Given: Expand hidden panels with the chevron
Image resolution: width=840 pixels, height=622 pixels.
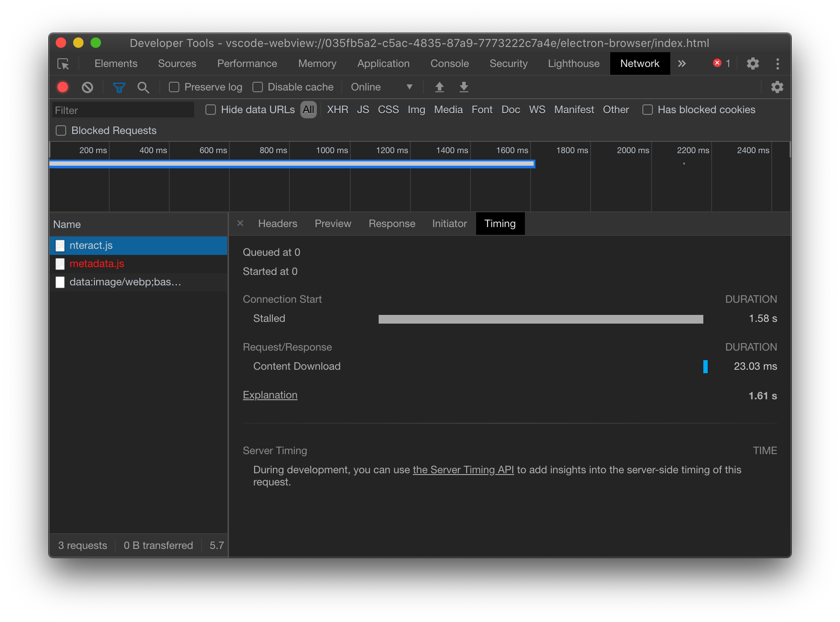Looking at the screenshot, I should [682, 63].
